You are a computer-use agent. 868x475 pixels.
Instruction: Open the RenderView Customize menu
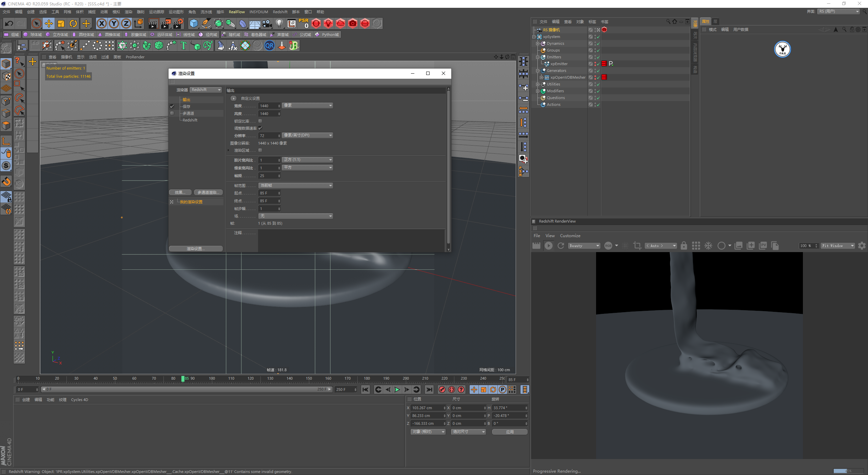(570, 236)
